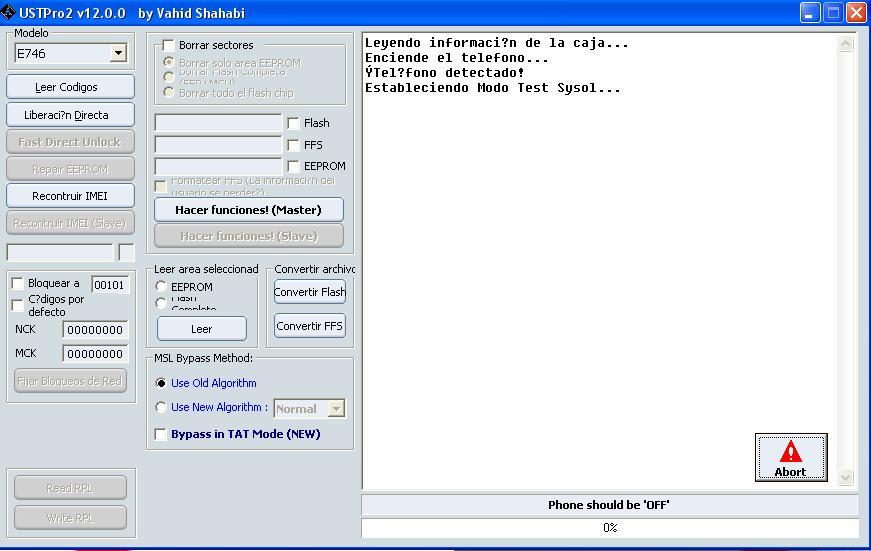
Task: Select Use Old Algorithm option
Action: point(161,383)
